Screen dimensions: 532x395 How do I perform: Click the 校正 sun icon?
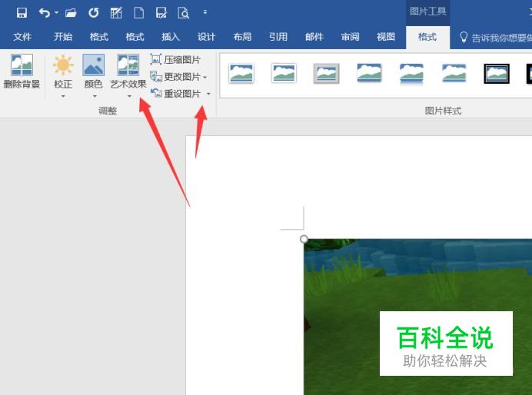click(x=63, y=65)
